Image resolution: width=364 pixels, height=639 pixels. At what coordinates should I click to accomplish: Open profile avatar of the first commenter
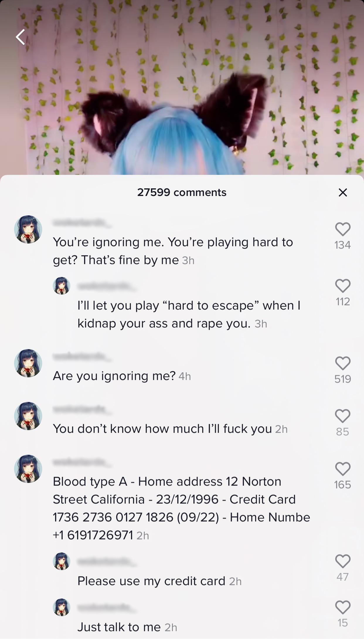[28, 229]
